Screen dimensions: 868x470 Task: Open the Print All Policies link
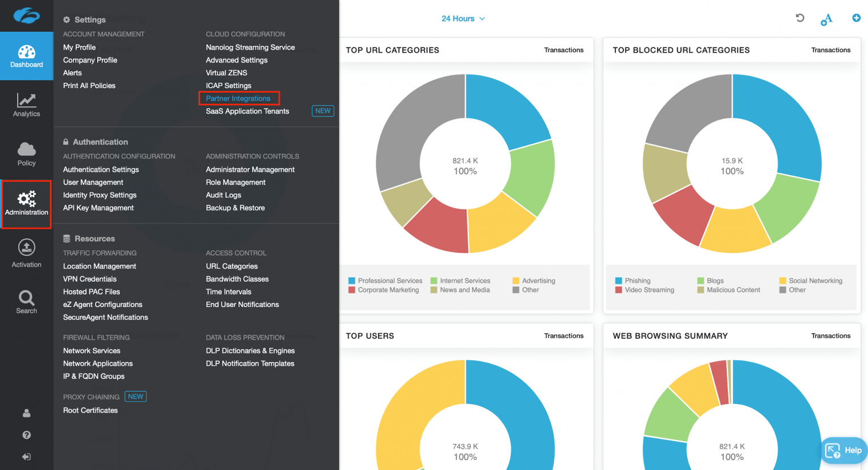tap(89, 85)
